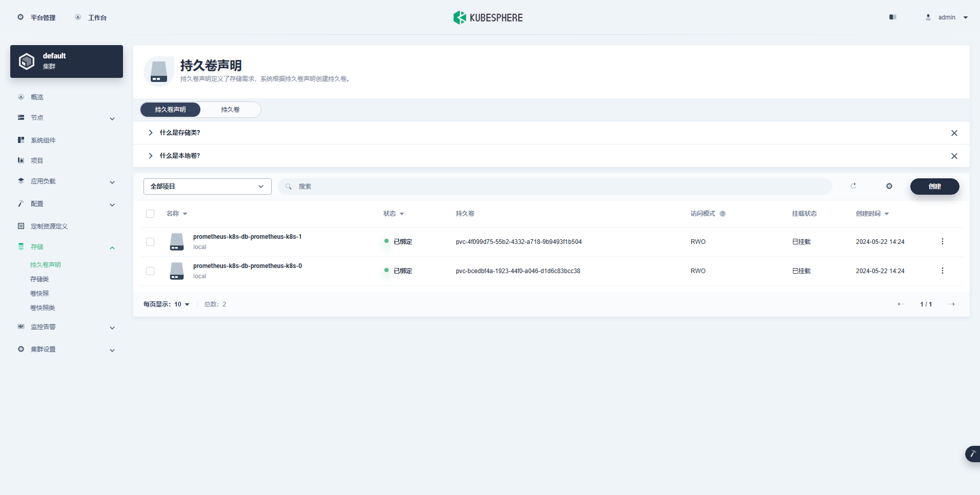Click the page header storage disk icon
The width and height of the screenshot is (980, 495).
coord(159,72)
